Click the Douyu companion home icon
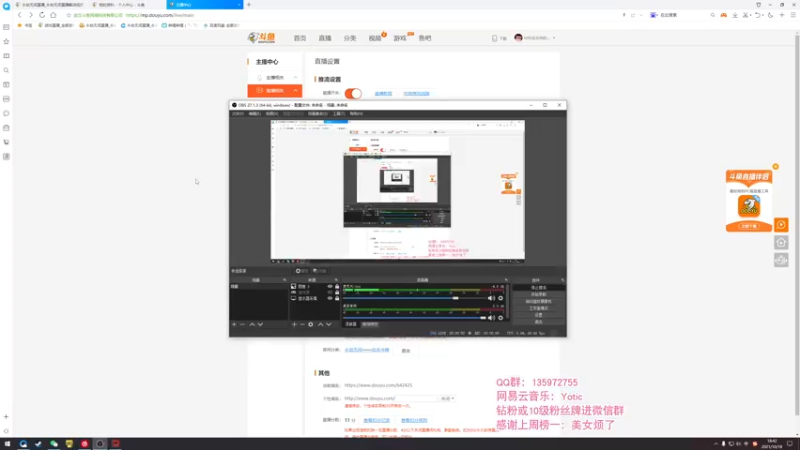 781,243
